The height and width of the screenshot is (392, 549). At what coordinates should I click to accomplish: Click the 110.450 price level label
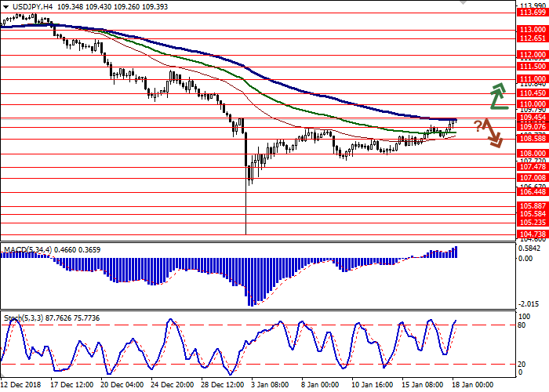(531, 93)
